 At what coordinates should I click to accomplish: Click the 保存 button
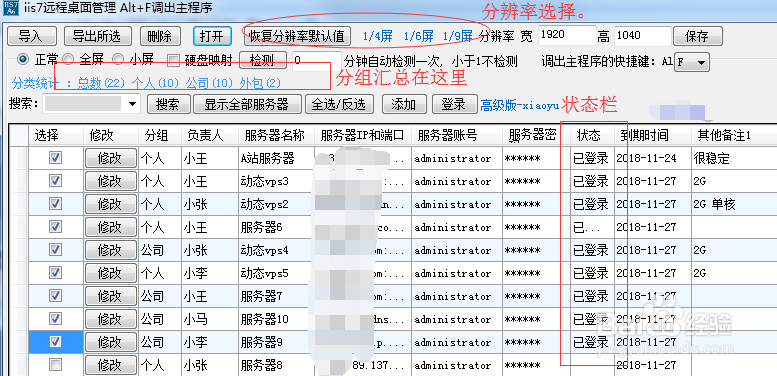(x=697, y=36)
